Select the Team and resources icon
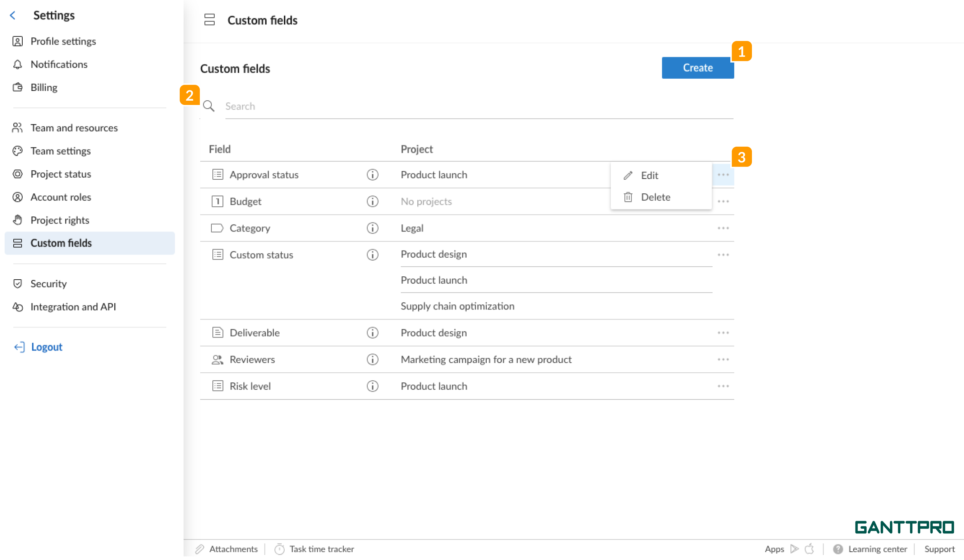Viewport: 964px width, 560px height. point(18,128)
